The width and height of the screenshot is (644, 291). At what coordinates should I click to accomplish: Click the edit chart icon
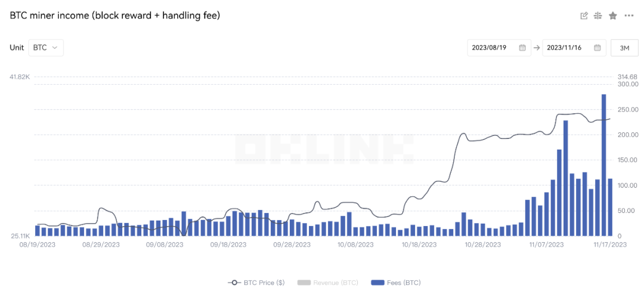tap(584, 16)
